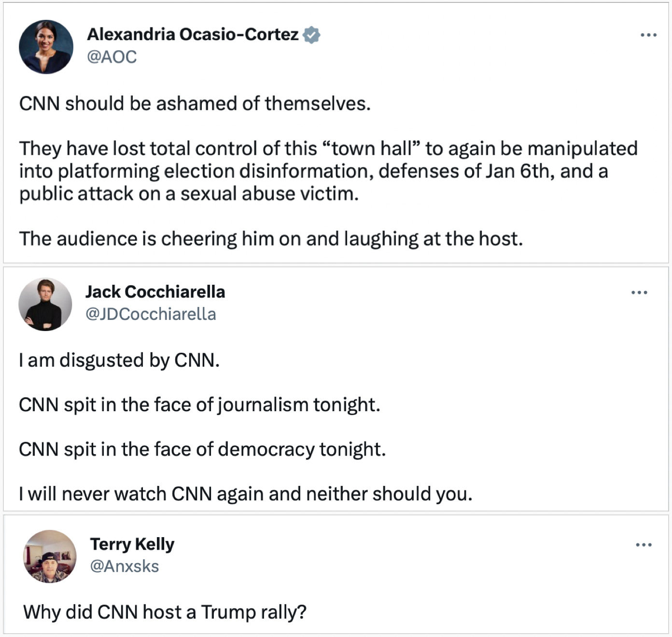Click the line "The audience is cheering him on"
672x637 pixels.
270,239
